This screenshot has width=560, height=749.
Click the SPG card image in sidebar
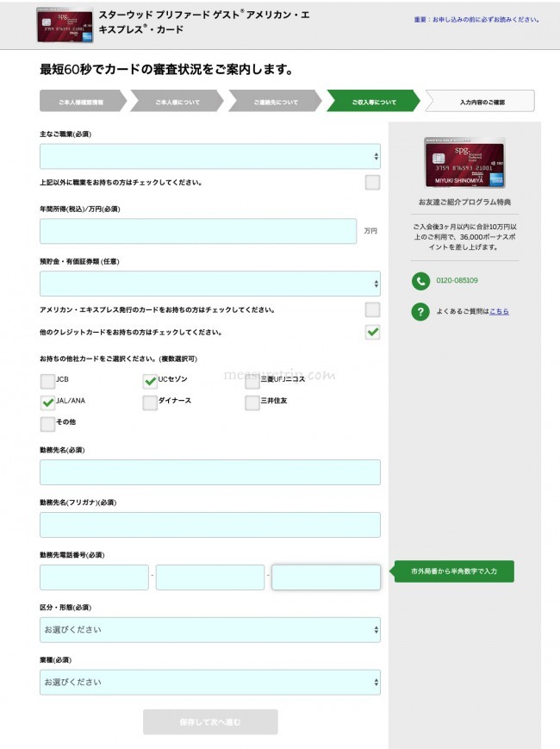coord(464,162)
